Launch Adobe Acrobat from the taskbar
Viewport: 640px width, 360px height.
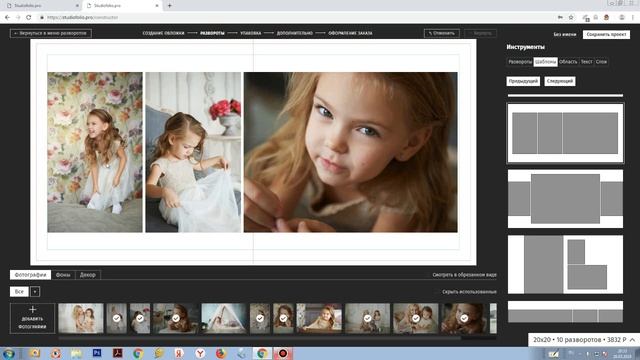[x=118, y=353]
